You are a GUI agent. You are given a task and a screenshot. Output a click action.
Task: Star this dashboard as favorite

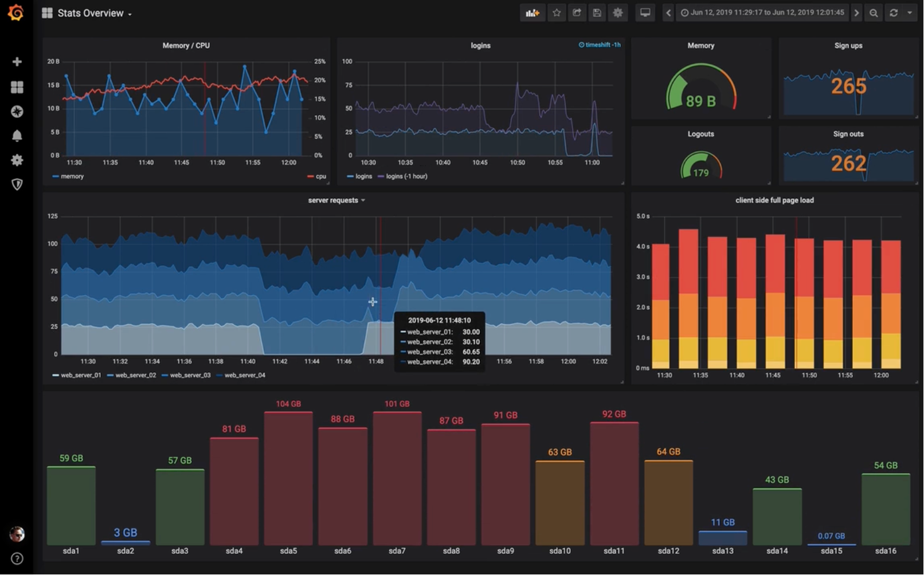click(x=556, y=13)
